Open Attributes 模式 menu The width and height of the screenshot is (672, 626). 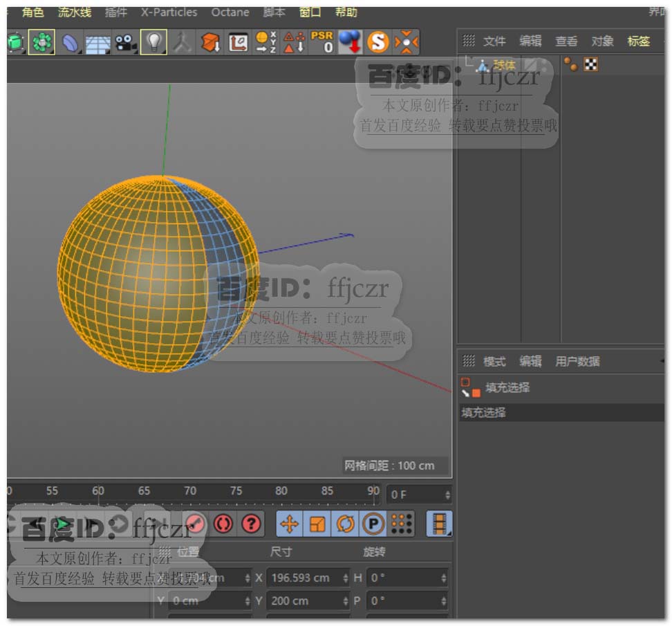[494, 362]
